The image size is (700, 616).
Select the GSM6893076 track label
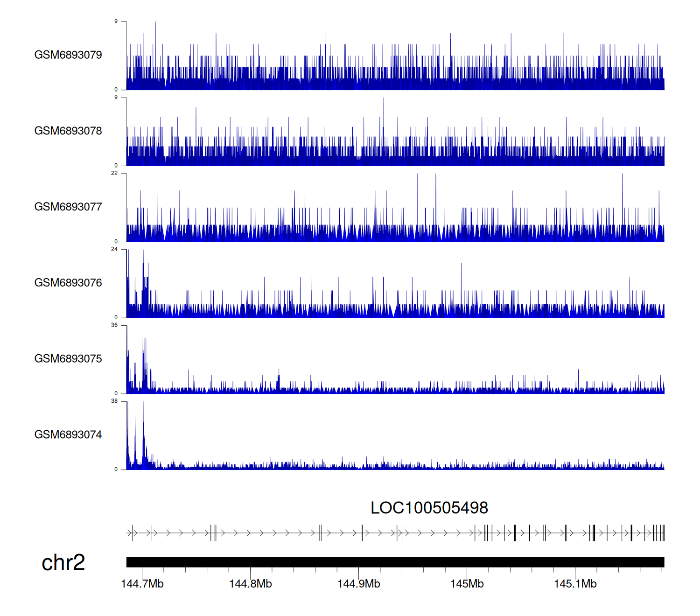click(68, 283)
